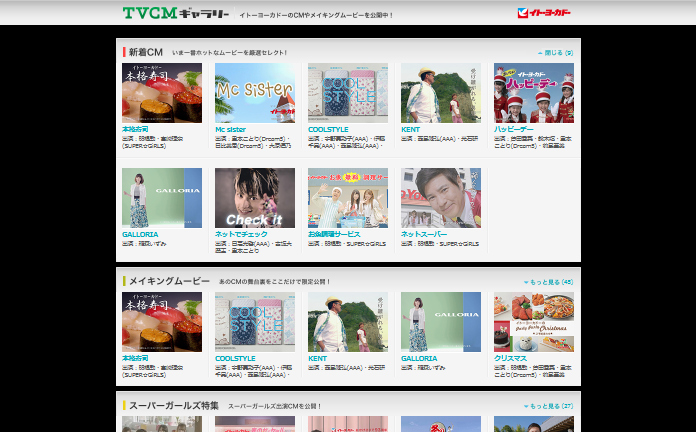Click the 新着CM section heading

point(146,52)
